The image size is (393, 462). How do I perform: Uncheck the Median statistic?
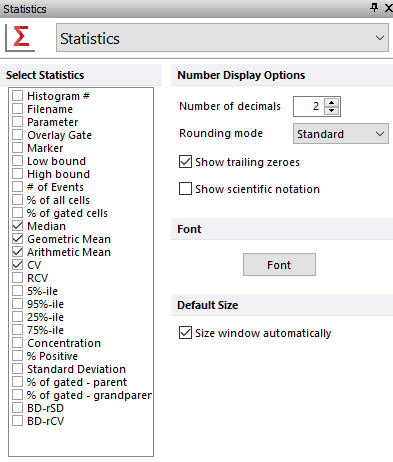17,226
